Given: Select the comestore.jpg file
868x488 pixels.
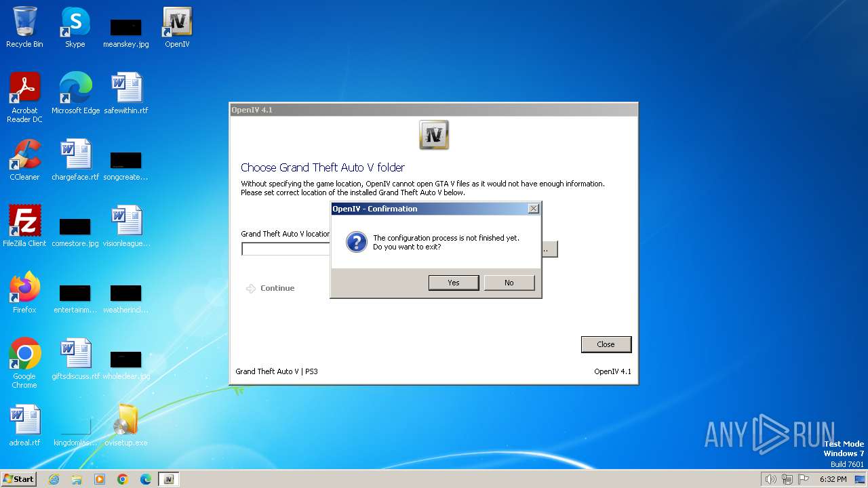Looking at the screenshot, I should [75, 231].
